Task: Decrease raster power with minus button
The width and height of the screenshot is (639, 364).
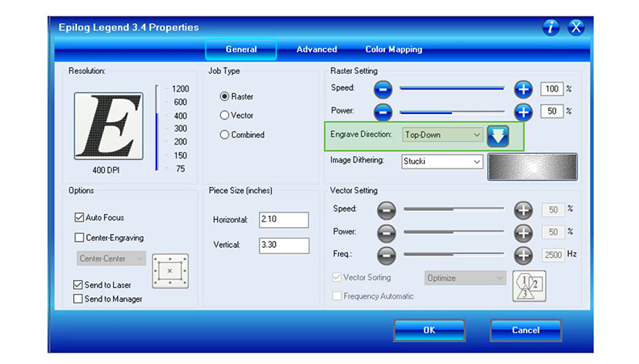Action: (383, 112)
